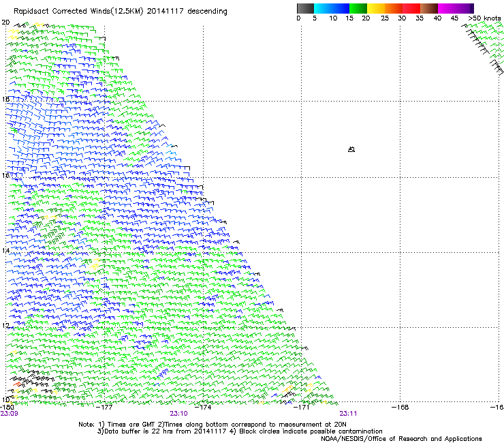This screenshot has width=504, height=443.
Task: Click the latitude axis label '16'
Action: [5, 176]
